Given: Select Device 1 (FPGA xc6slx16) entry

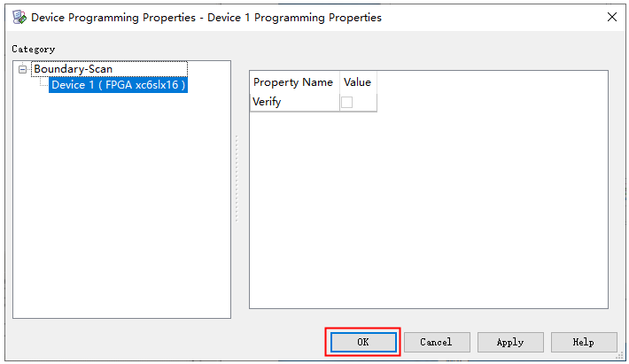Looking at the screenshot, I should coord(118,85).
